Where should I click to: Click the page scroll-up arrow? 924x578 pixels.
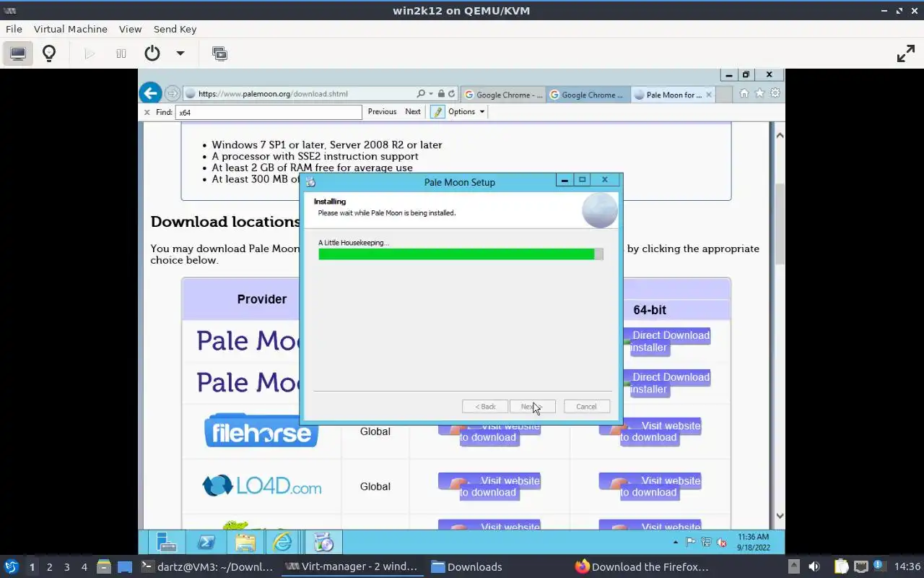click(780, 135)
